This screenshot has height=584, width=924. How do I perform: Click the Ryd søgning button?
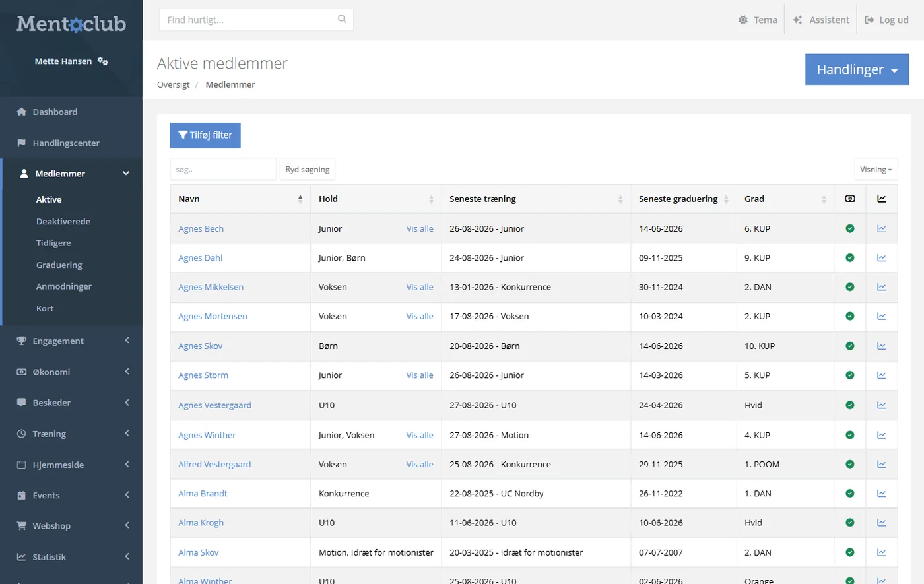point(308,170)
